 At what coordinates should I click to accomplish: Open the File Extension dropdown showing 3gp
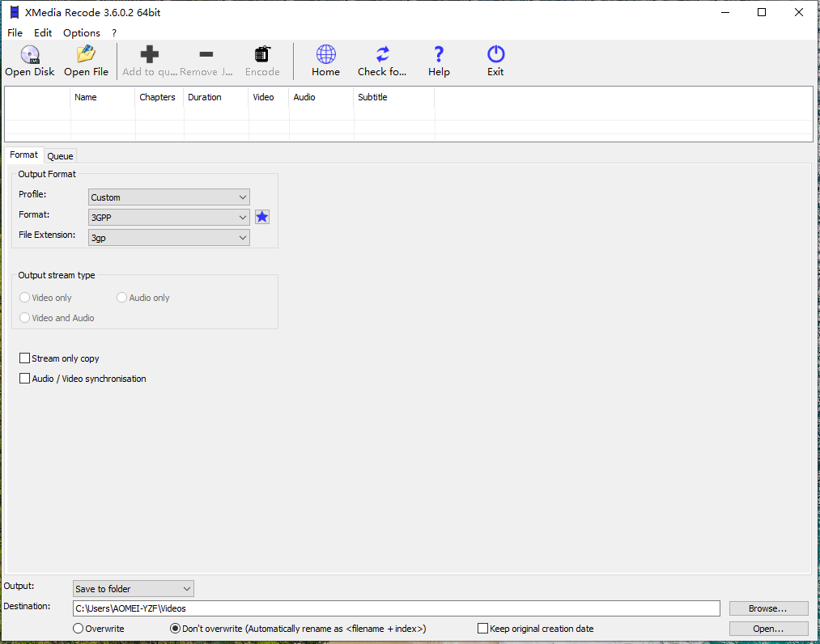click(x=169, y=238)
